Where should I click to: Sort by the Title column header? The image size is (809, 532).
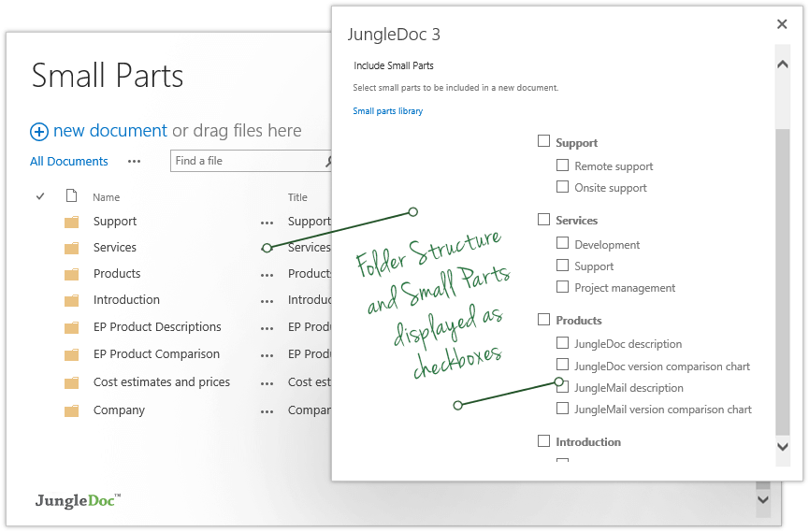[297, 197]
